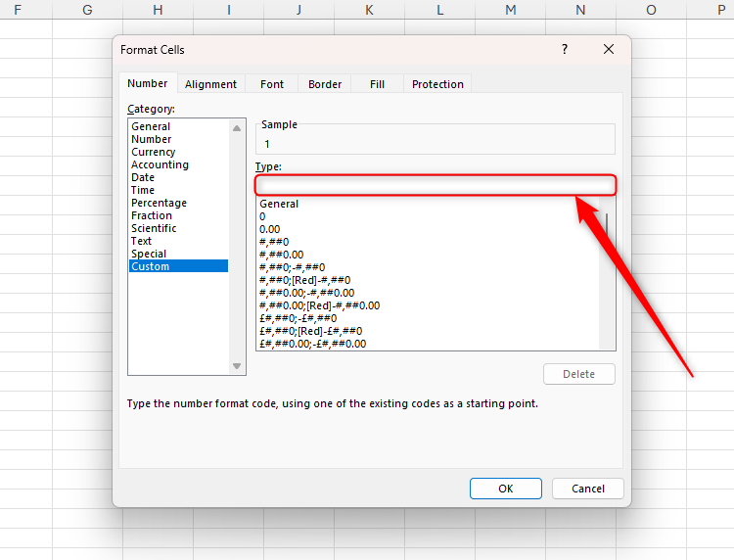Click the Cancel button

point(587,489)
